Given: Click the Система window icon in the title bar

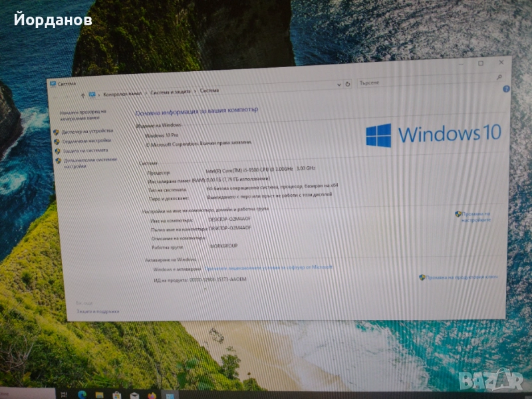Looking at the screenshot, I should 53,83.
